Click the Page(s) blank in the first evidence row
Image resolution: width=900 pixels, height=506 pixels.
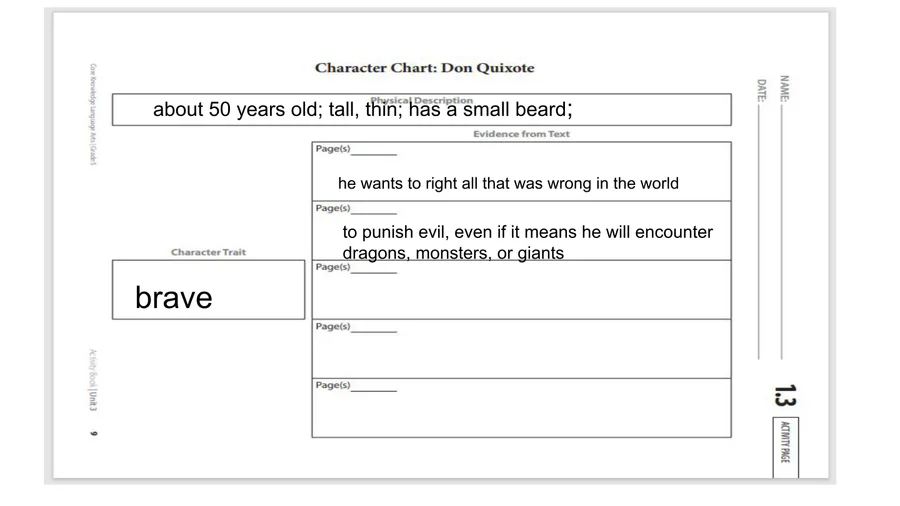[x=374, y=152]
